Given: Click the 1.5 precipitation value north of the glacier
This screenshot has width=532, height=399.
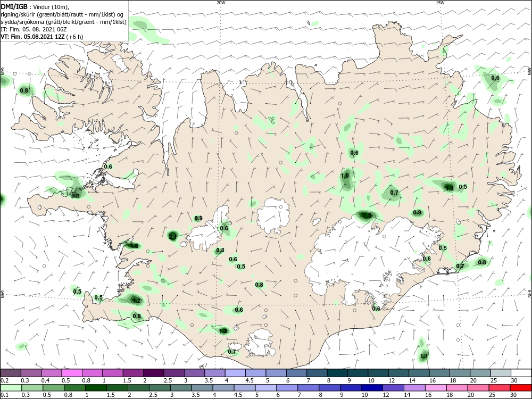Looking at the screenshot, I should click(367, 215).
